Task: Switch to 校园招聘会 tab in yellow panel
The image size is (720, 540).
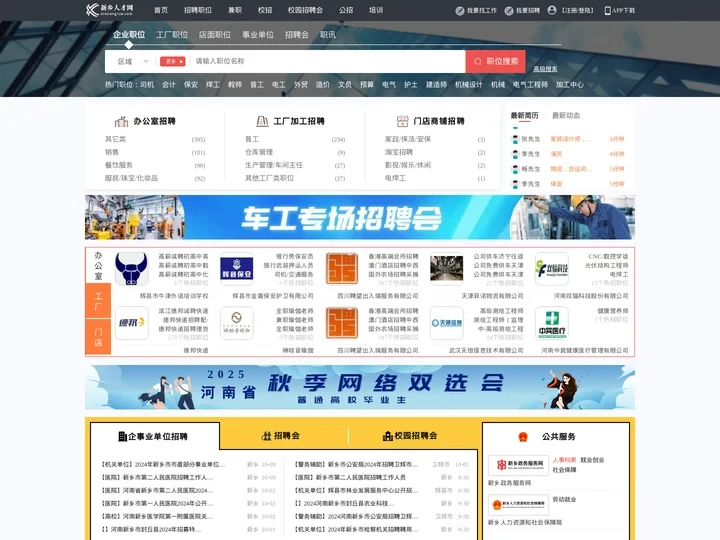Action: click(x=410, y=436)
